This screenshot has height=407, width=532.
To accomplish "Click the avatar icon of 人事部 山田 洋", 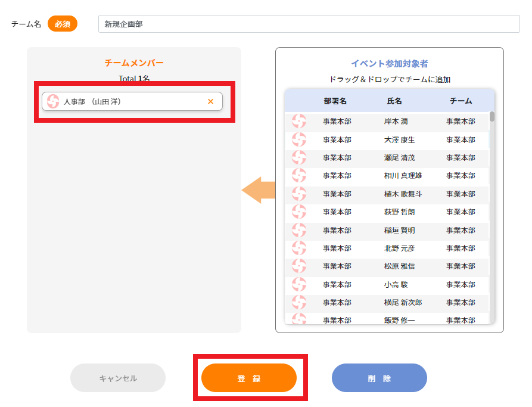I will [x=53, y=101].
